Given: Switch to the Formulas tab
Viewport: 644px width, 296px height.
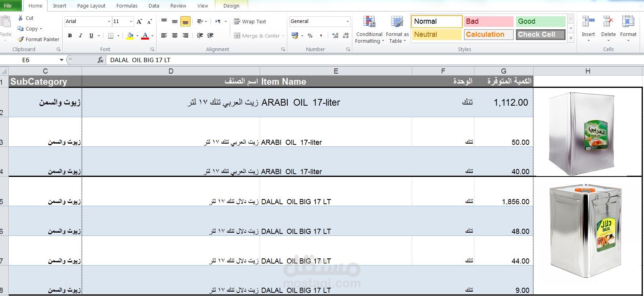Looking at the screenshot, I should pyautogui.click(x=127, y=6).
